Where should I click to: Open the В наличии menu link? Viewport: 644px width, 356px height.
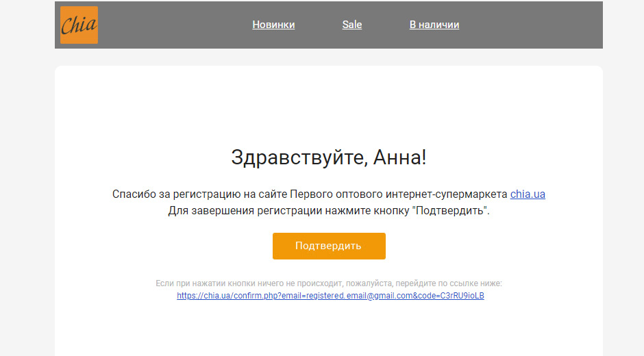434,25
